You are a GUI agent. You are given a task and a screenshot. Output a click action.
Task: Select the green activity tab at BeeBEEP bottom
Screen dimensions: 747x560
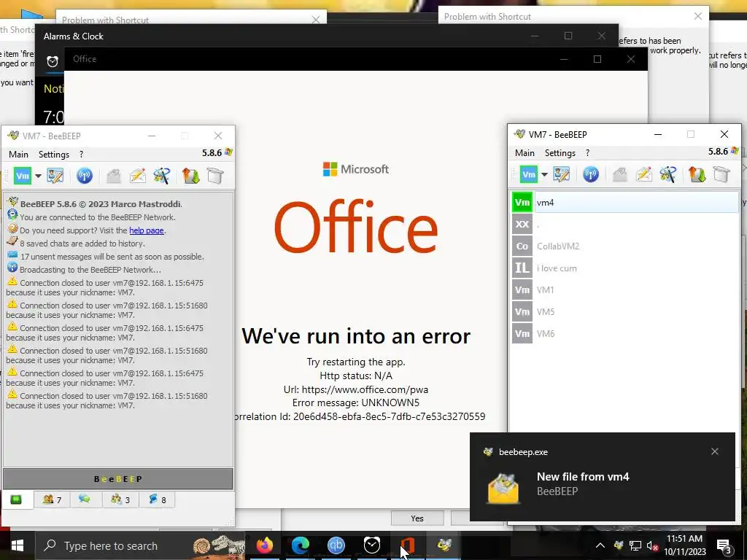tap(17, 499)
